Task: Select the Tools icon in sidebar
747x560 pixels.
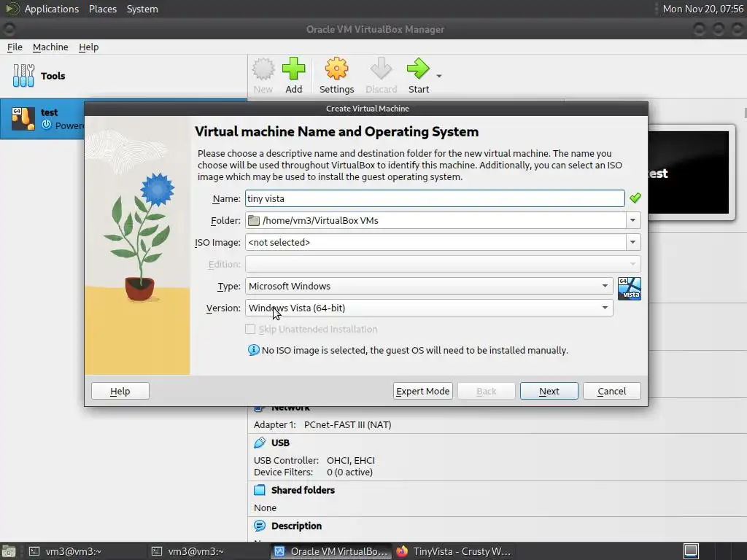Action: 23,76
